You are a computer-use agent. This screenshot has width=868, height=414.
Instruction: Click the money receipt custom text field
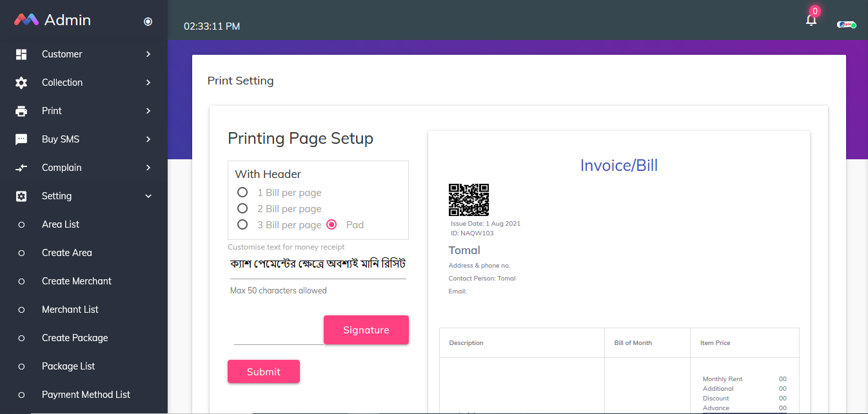pos(317,264)
